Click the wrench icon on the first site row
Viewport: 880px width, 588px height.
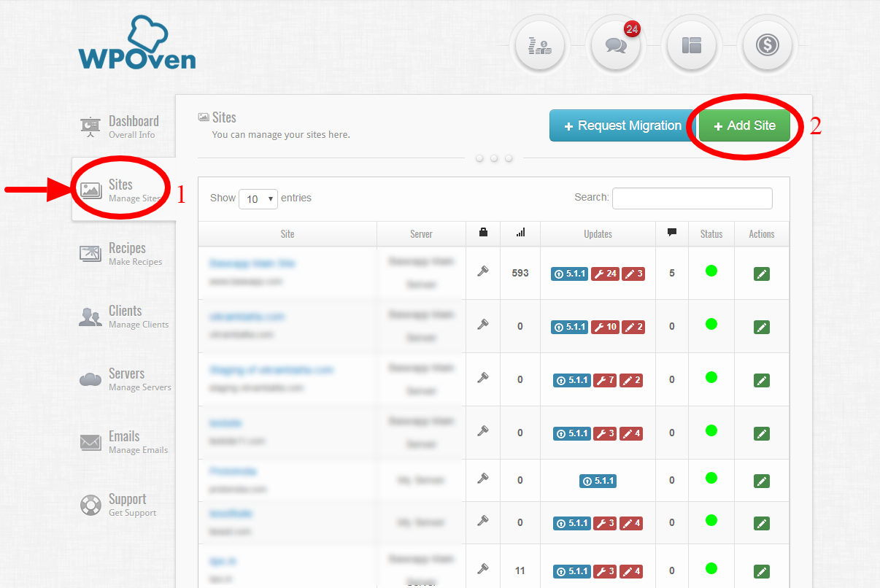point(482,274)
